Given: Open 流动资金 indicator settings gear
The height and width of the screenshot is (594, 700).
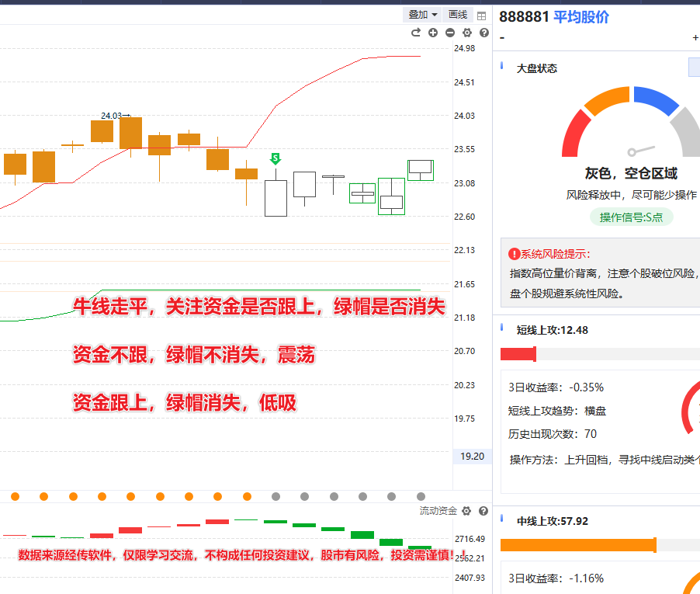Looking at the screenshot, I should pyautogui.click(x=466, y=511).
